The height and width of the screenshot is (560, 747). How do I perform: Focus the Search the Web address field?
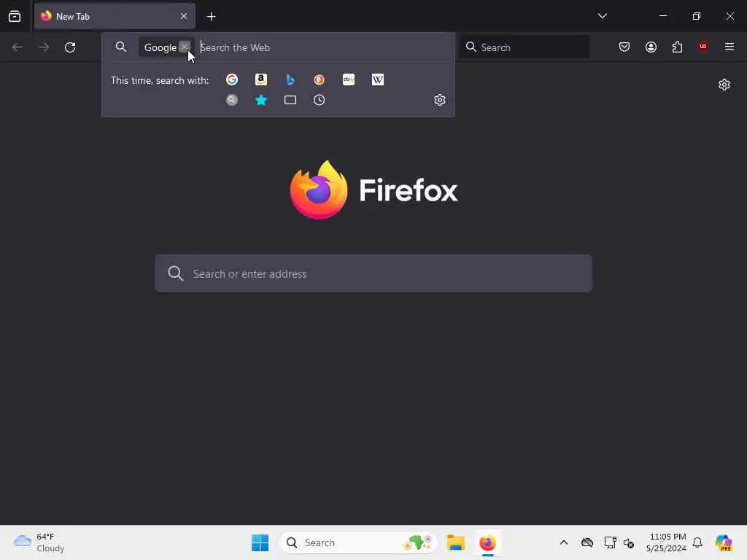click(324, 47)
